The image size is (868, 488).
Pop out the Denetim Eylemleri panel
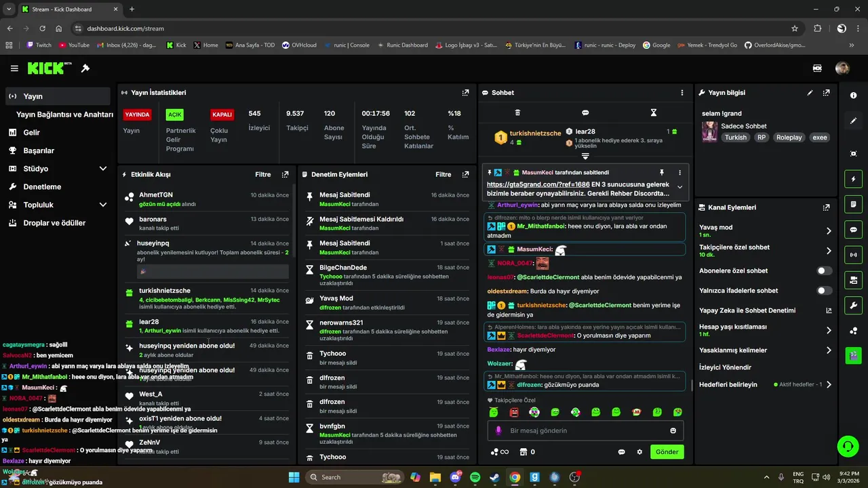465,175
